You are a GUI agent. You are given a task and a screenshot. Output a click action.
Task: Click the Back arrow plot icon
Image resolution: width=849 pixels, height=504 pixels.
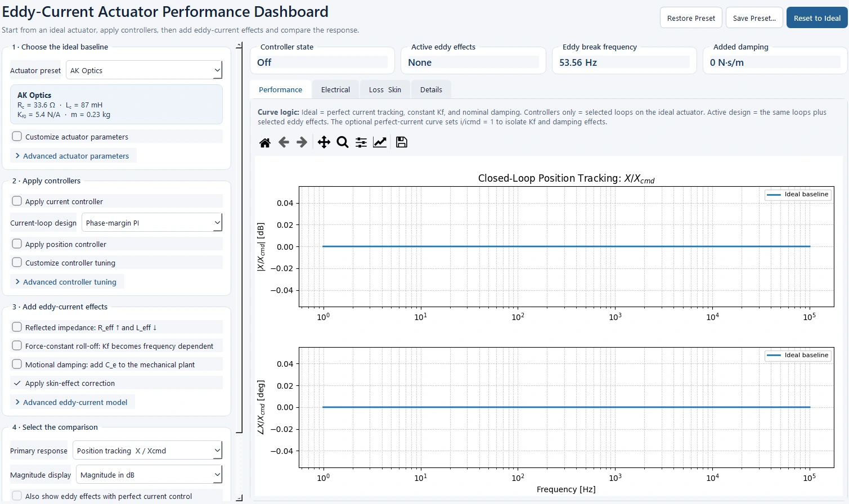pyautogui.click(x=284, y=142)
